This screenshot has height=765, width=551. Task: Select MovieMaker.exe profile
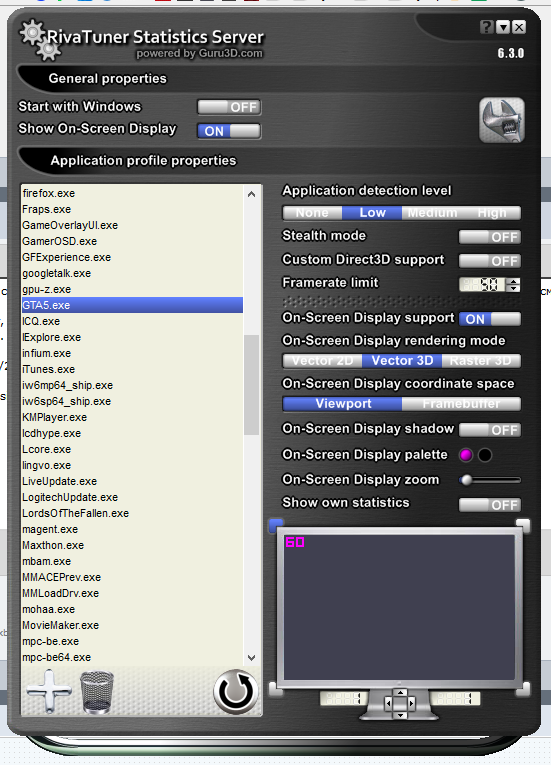tap(132, 625)
